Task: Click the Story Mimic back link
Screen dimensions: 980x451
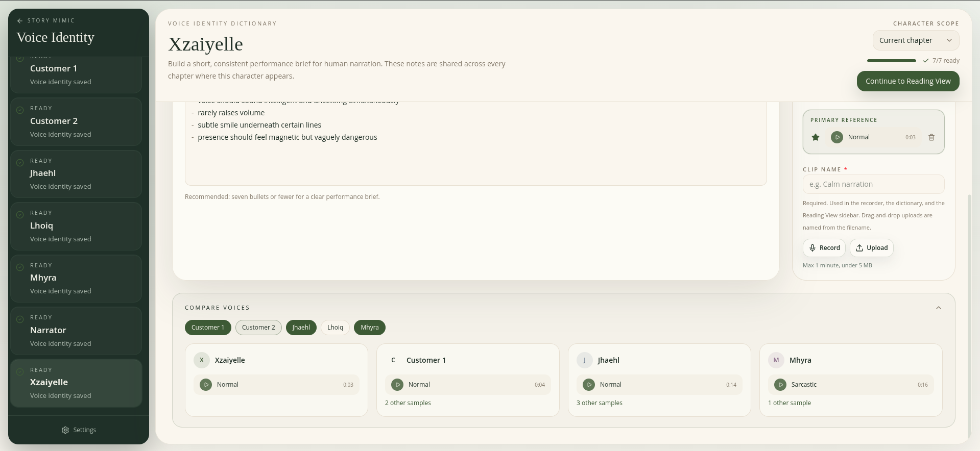Action: [x=46, y=21]
